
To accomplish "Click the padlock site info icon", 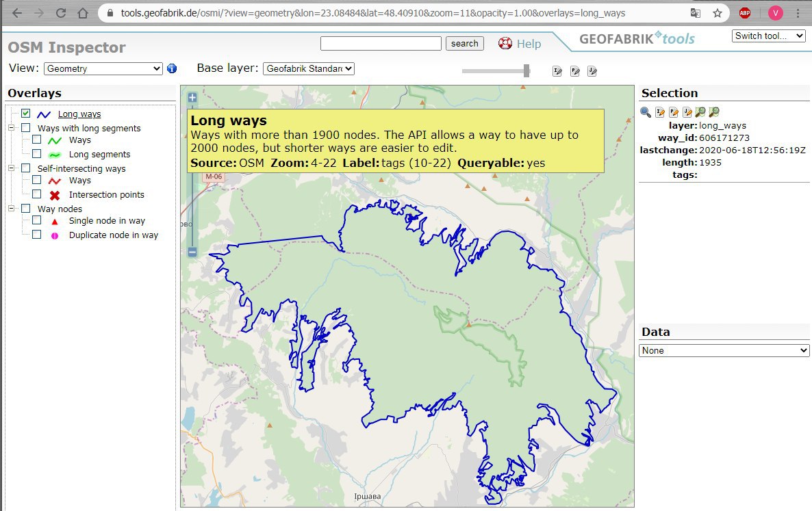I will (x=110, y=14).
